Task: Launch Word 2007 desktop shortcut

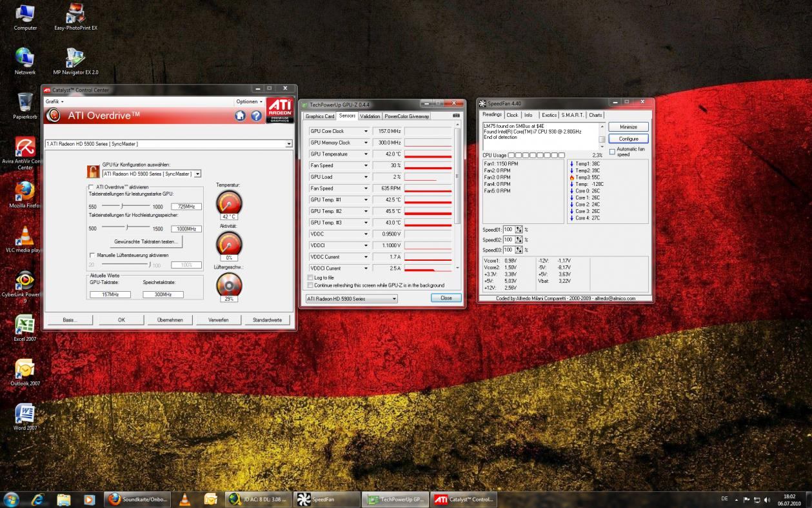Action: 25,418
